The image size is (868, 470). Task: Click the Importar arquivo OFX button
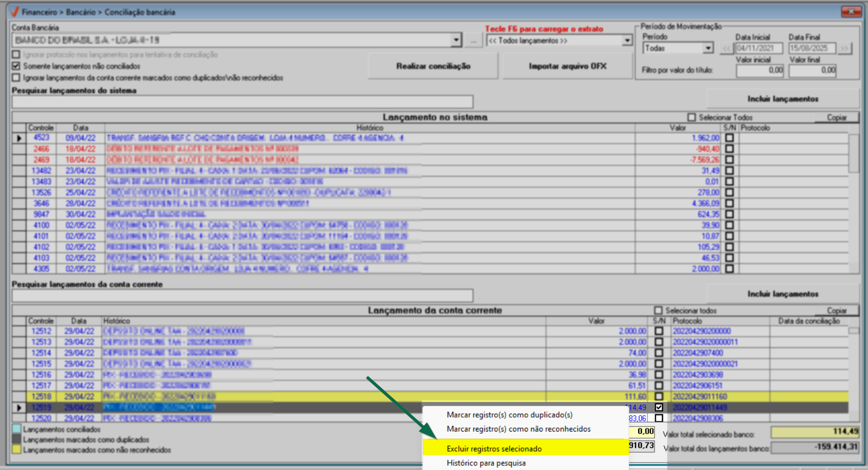[567, 66]
